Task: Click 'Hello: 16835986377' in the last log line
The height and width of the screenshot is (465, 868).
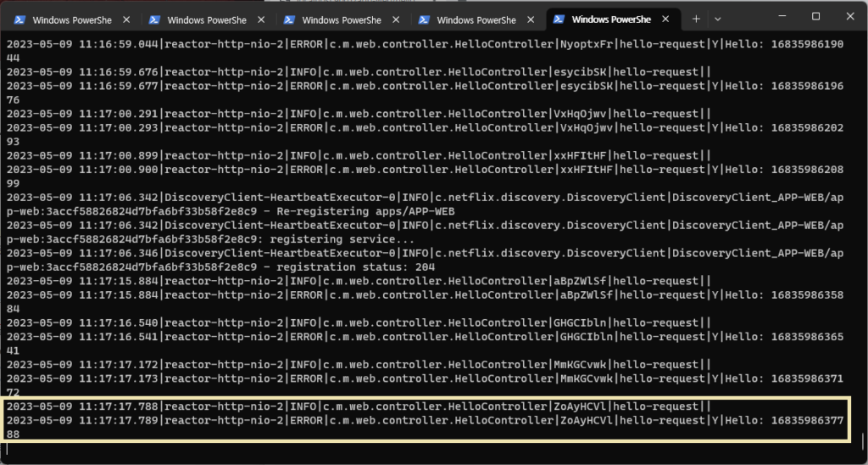Action: [784, 421]
